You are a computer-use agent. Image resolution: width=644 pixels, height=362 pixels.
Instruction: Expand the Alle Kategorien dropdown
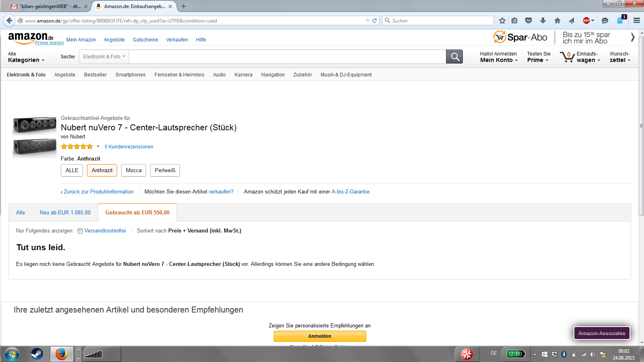click(26, 57)
